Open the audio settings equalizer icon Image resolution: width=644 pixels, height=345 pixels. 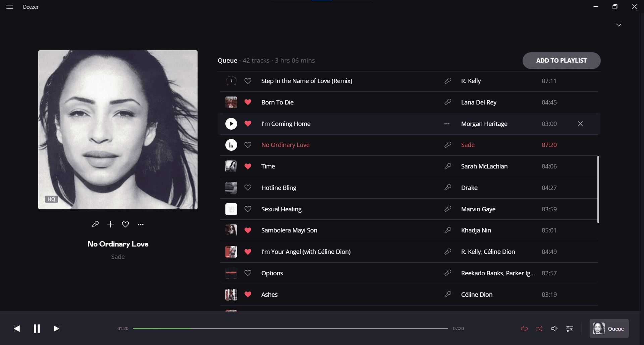tap(570, 329)
